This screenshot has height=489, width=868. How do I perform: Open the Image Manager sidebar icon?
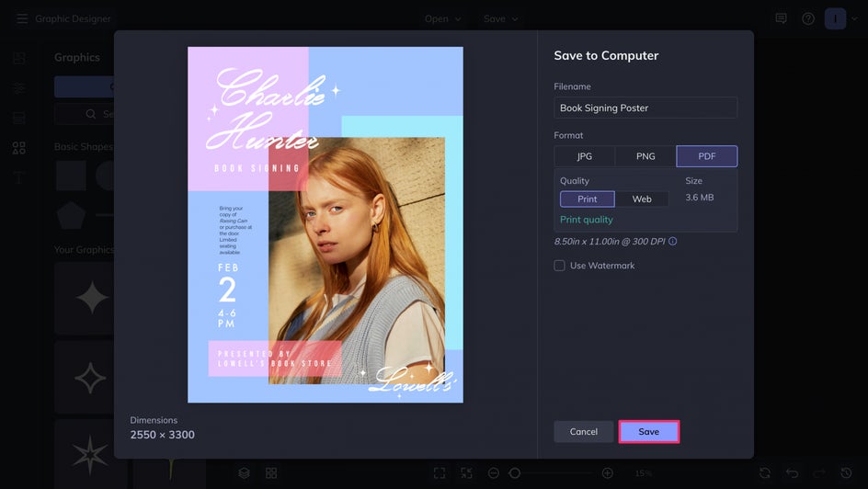[x=18, y=58]
